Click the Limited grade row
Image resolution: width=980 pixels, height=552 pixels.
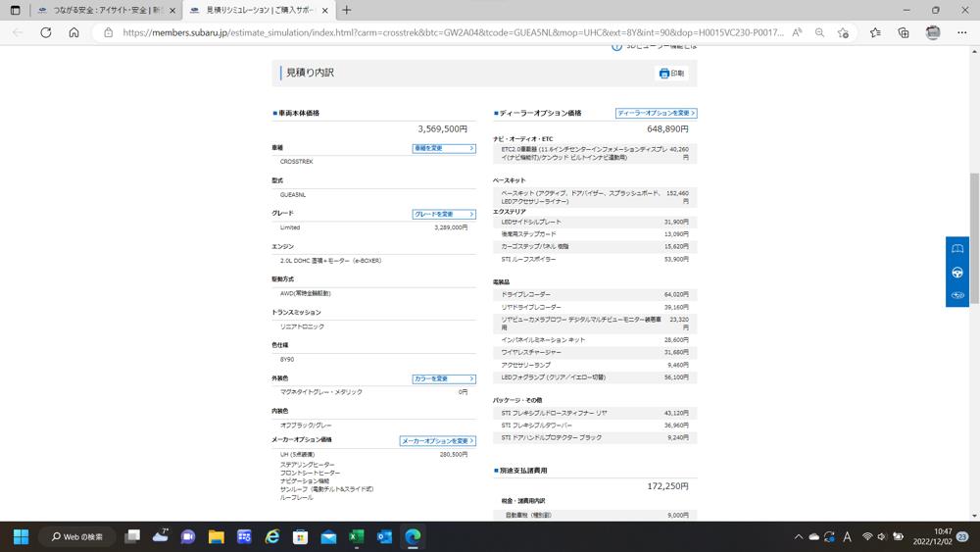[x=373, y=227]
